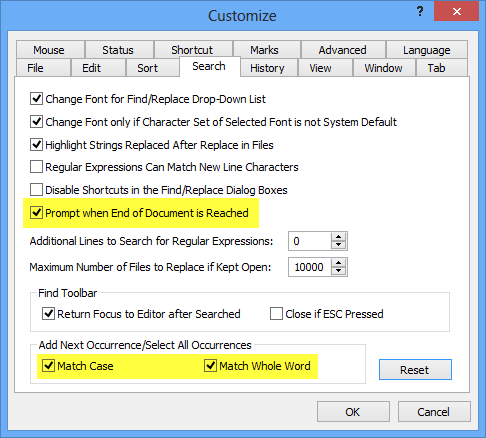
Task: Click the help question mark icon
Action: coord(420,12)
